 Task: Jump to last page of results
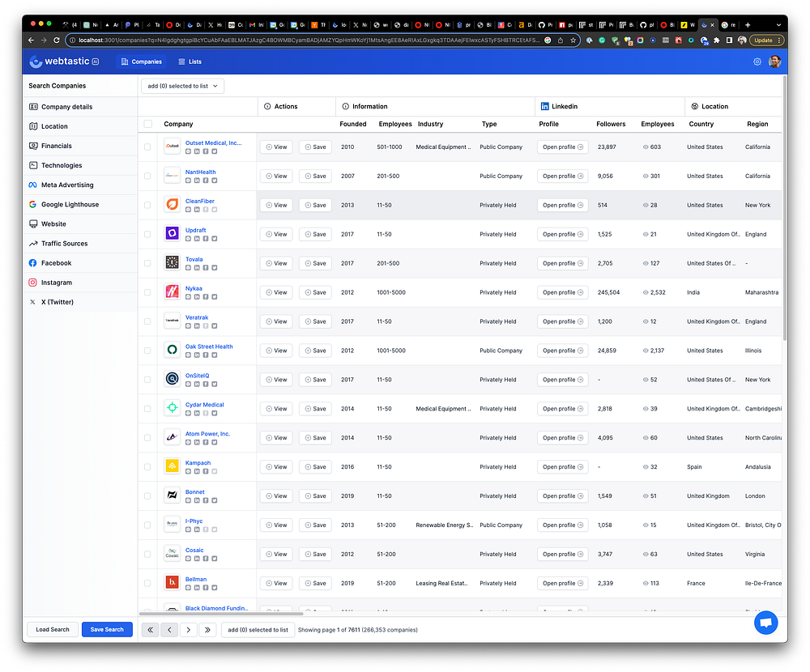(207, 630)
